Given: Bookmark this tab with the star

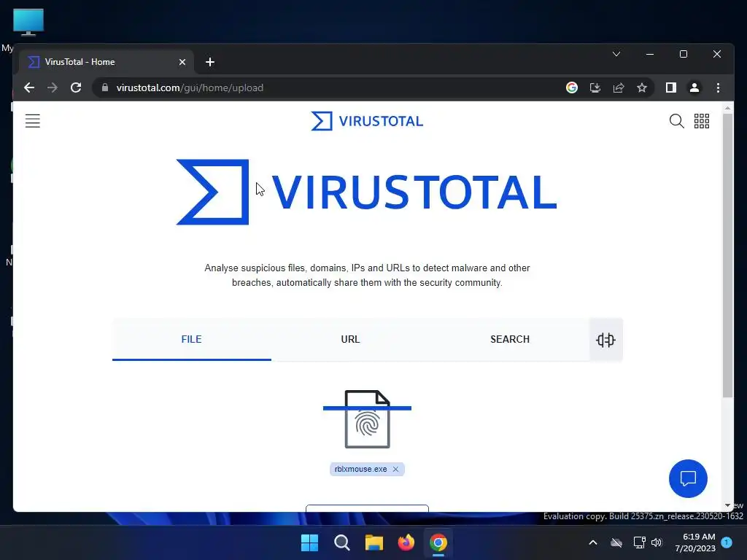Looking at the screenshot, I should (x=642, y=87).
